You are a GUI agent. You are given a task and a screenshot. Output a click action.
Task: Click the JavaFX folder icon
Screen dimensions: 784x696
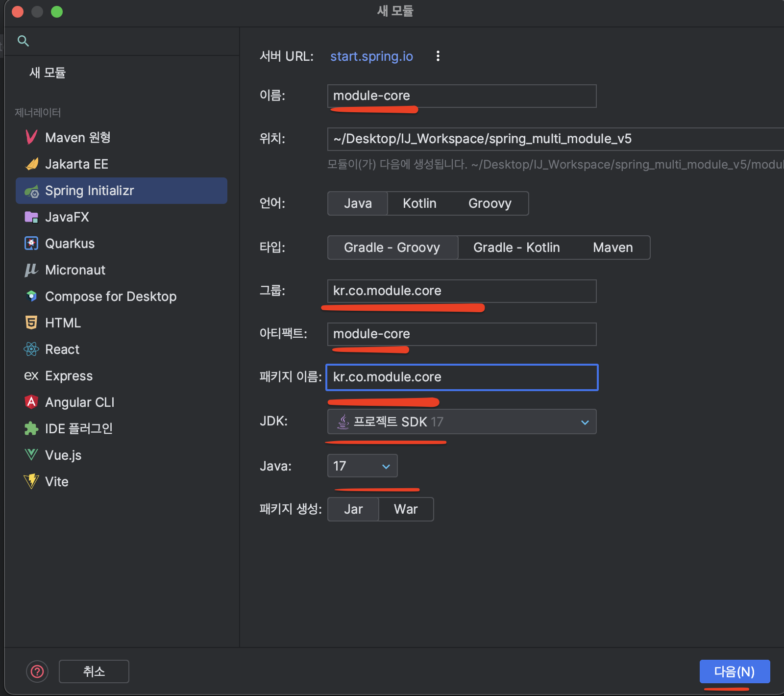pyautogui.click(x=31, y=217)
